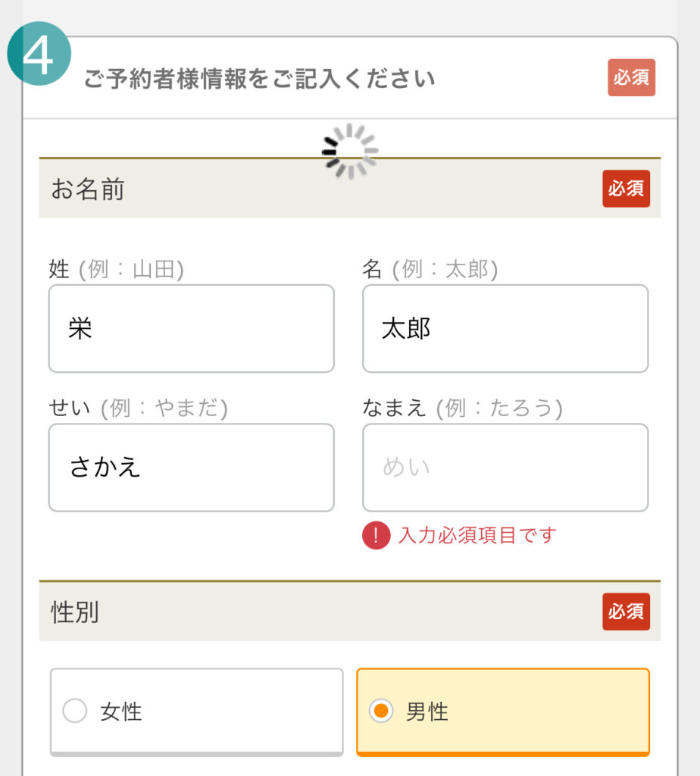Click the red exclamation error icon
Image resolution: width=700 pixels, height=776 pixels.
(376, 536)
